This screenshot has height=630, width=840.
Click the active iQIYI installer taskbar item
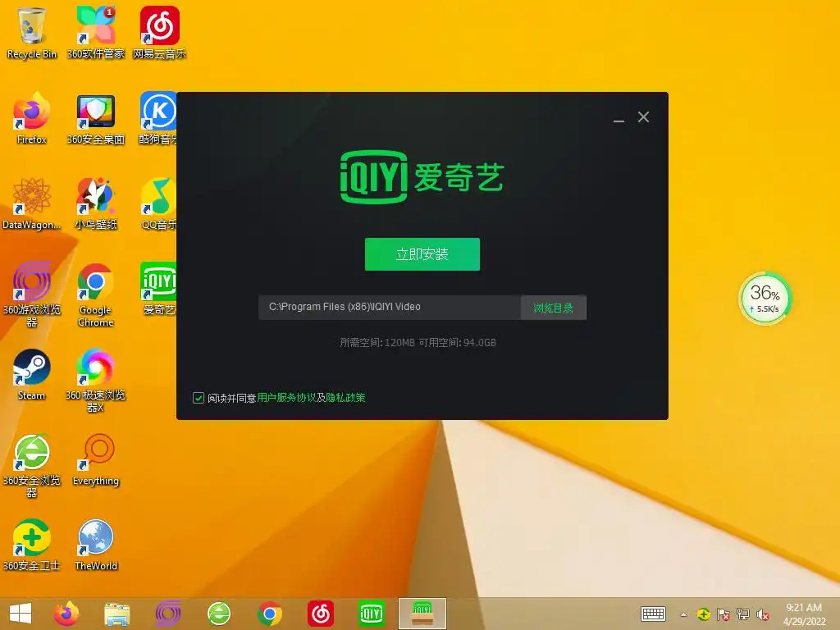coord(422,614)
